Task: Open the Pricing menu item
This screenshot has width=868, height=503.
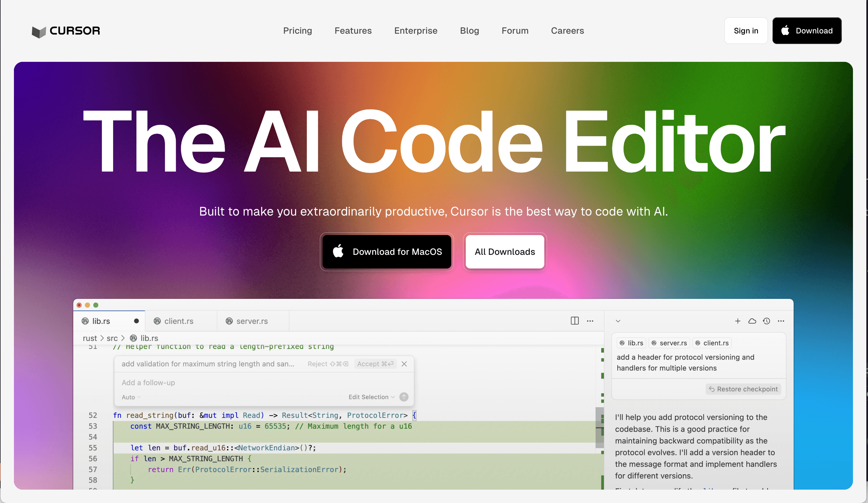Action: [297, 31]
